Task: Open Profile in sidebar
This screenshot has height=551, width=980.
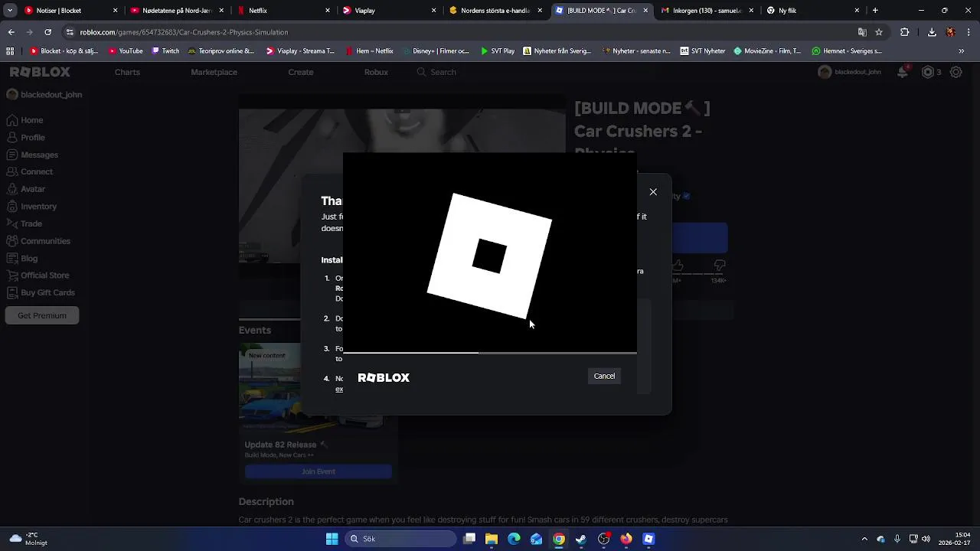Action: pos(26,138)
